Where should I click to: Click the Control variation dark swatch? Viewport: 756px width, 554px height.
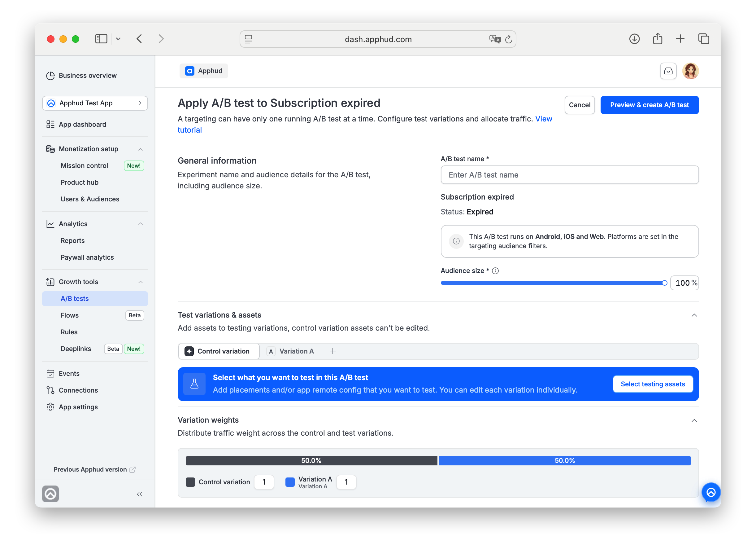click(x=190, y=482)
